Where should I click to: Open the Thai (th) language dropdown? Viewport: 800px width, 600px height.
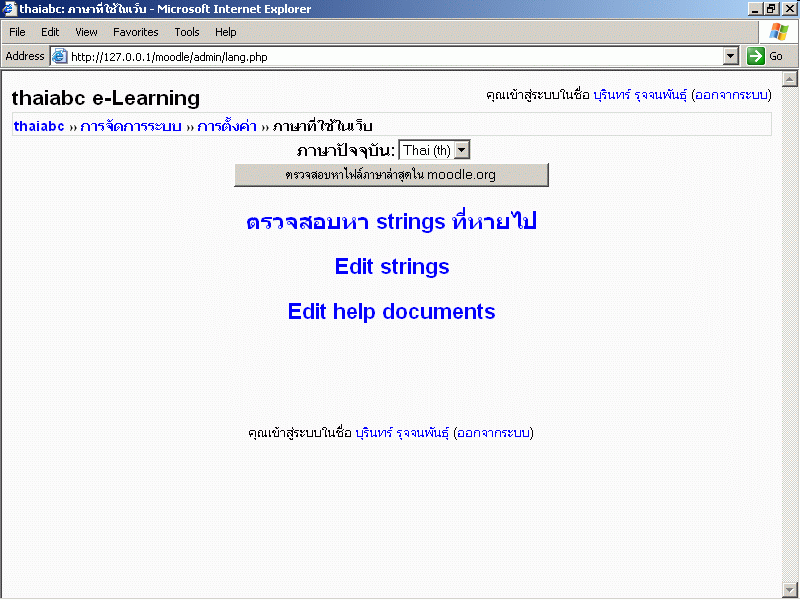click(x=434, y=150)
